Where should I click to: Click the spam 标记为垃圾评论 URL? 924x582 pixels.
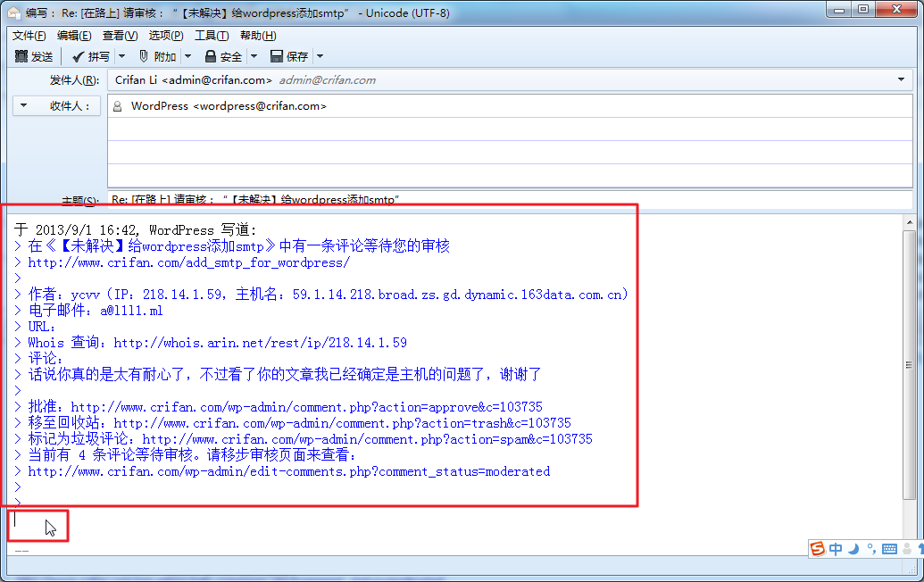pyautogui.click(x=367, y=439)
